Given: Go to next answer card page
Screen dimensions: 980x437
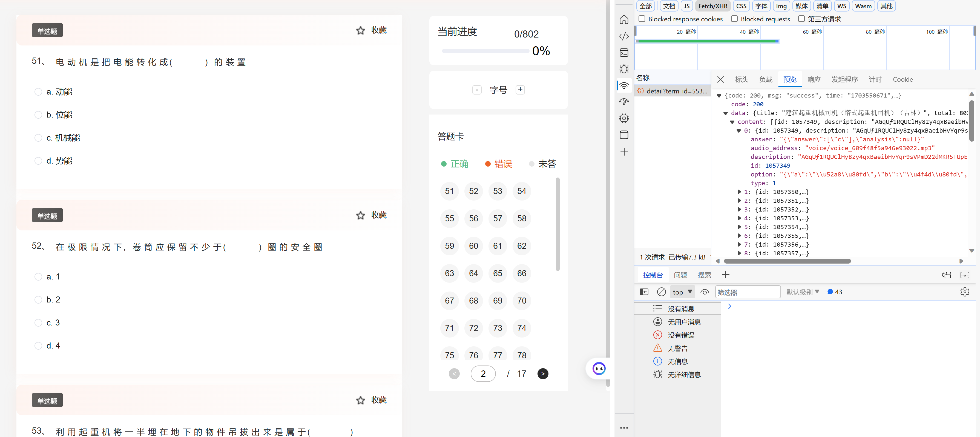Looking at the screenshot, I should coord(542,374).
